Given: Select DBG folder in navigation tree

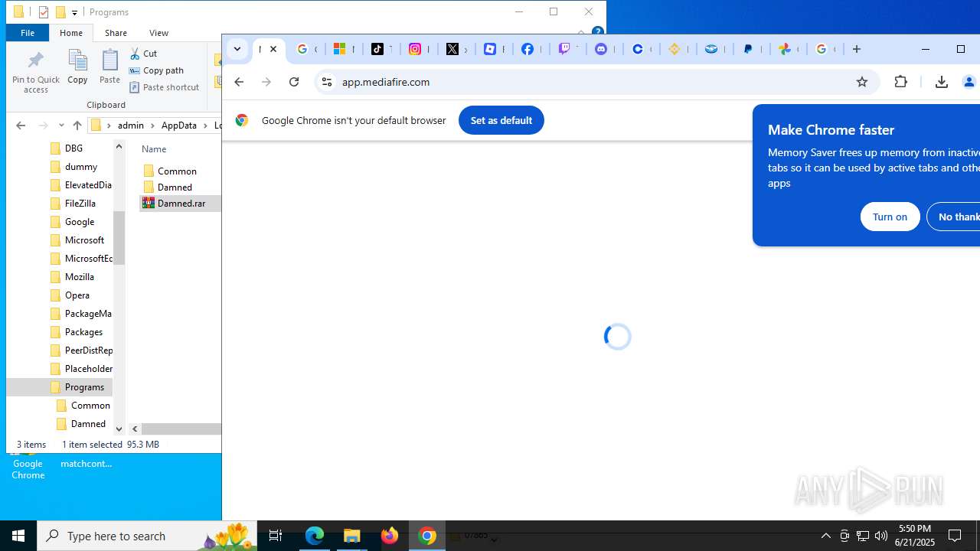Looking at the screenshot, I should point(73,148).
